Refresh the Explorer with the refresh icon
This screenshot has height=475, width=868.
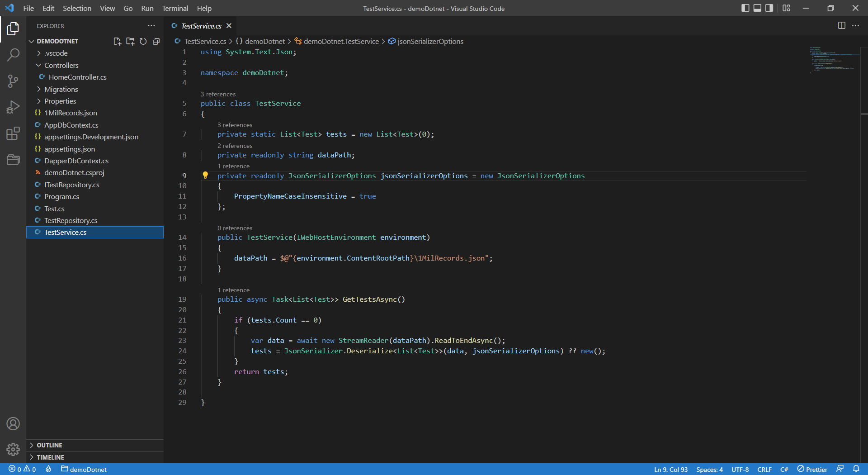[143, 41]
